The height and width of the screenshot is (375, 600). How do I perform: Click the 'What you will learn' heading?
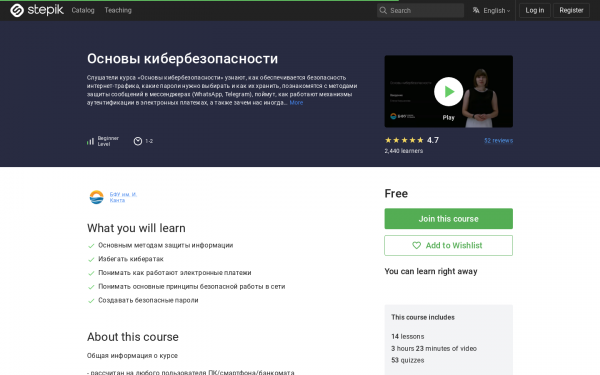136,228
